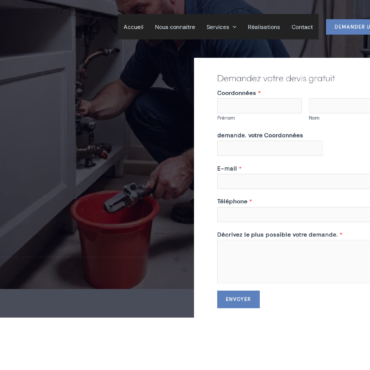370x370 pixels.
Task: Click into the E-mail field
Action: [x=294, y=181]
